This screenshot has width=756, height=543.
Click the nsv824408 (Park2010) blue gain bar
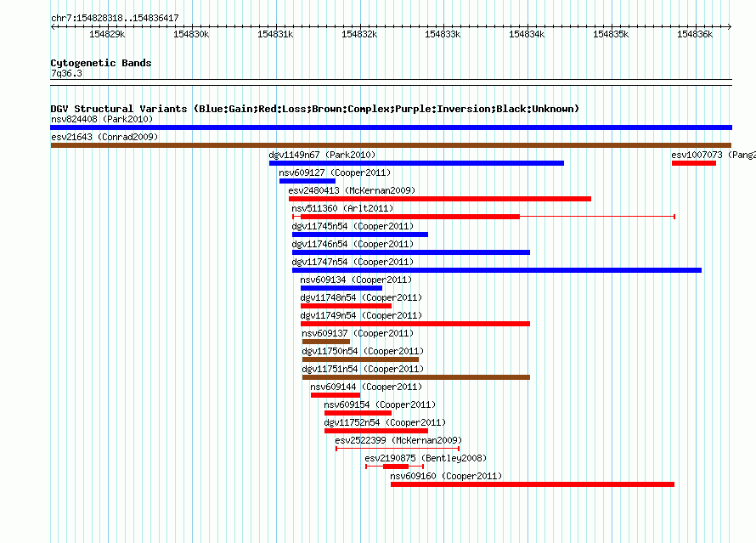(x=391, y=127)
